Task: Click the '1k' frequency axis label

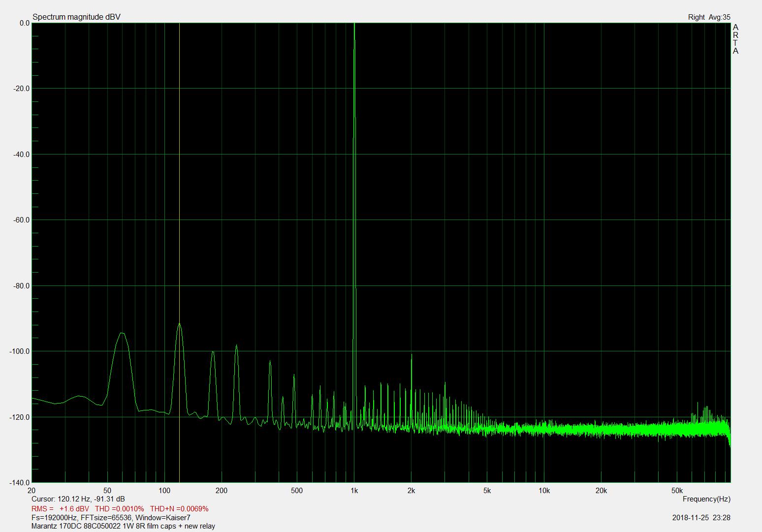Action: (354, 491)
